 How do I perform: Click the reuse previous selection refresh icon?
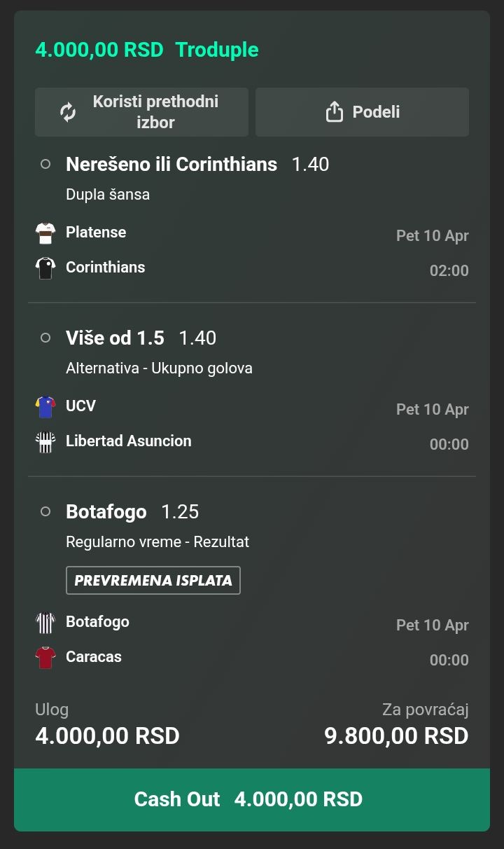coord(68,112)
